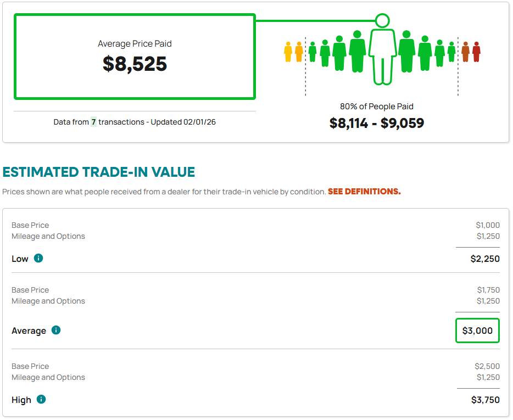Image resolution: width=513 pixels, height=420 pixels.
Task: Click the $8,114 - $9,059 price range
Action: (377, 123)
